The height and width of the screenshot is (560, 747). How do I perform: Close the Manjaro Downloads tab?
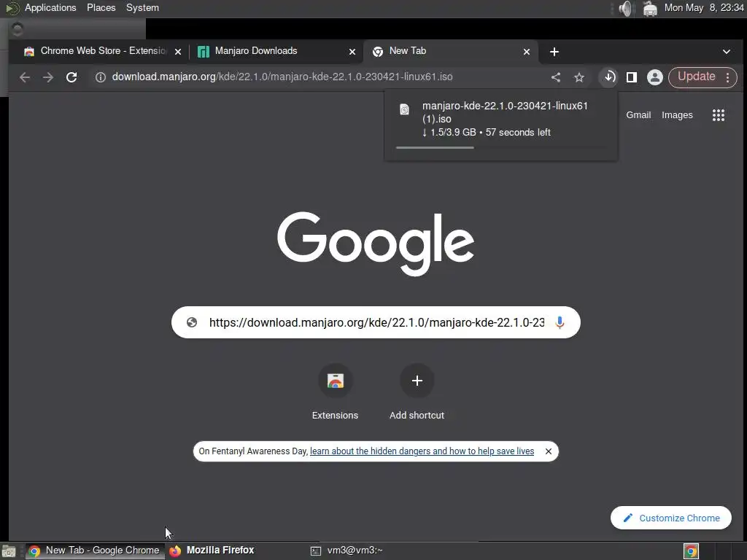point(352,52)
